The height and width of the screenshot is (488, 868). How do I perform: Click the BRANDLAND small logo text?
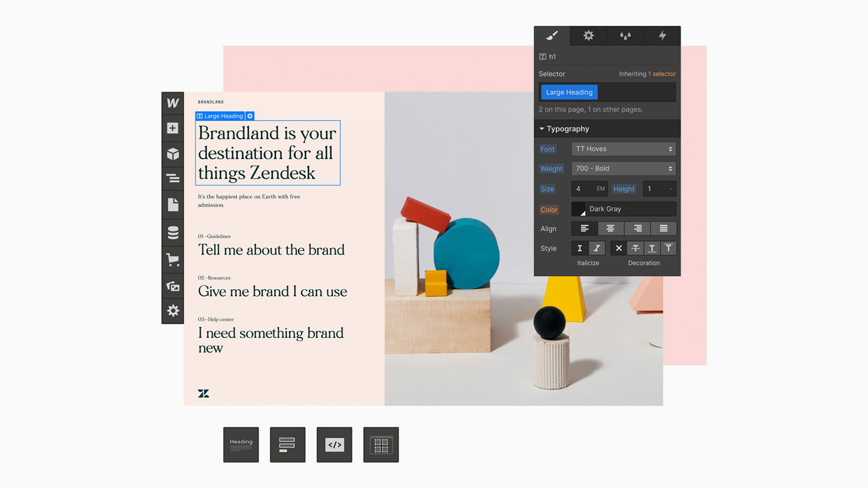[x=211, y=102]
